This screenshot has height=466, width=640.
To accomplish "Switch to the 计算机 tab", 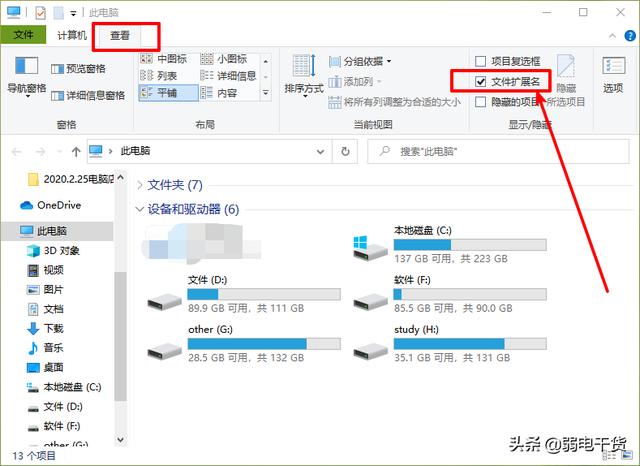I will pyautogui.click(x=72, y=36).
